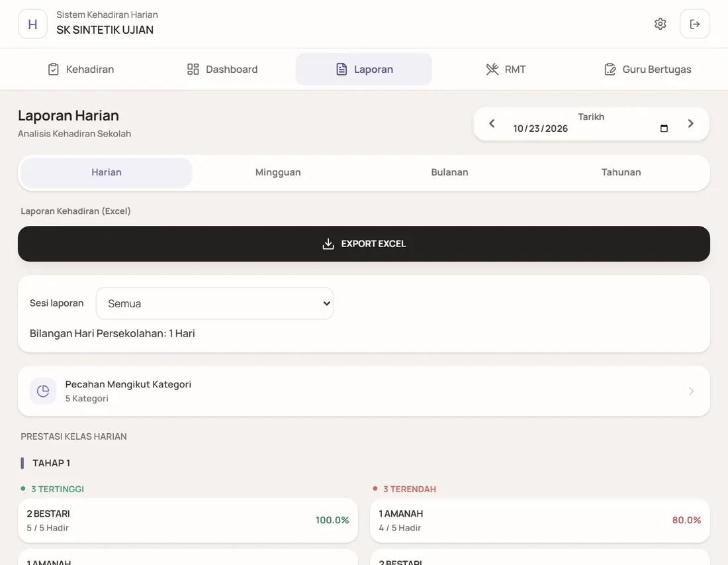Click the 80.0% attendance value
The width and height of the screenshot is (728, 565).
coord(686,521)
